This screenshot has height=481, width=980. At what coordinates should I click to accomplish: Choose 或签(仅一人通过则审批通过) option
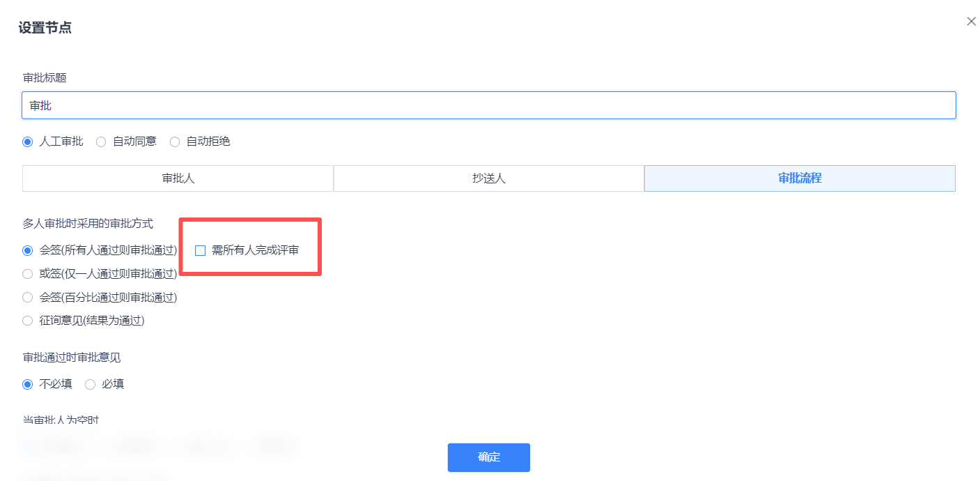click(x=28, y=274)
